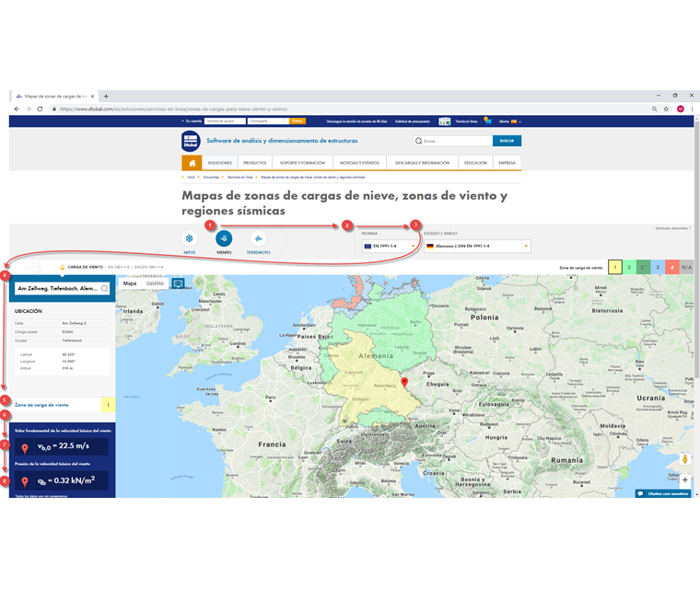Click the Soluciones breadcrumb link
Viewport: 700px width, 589px height.
click(211, 177)
